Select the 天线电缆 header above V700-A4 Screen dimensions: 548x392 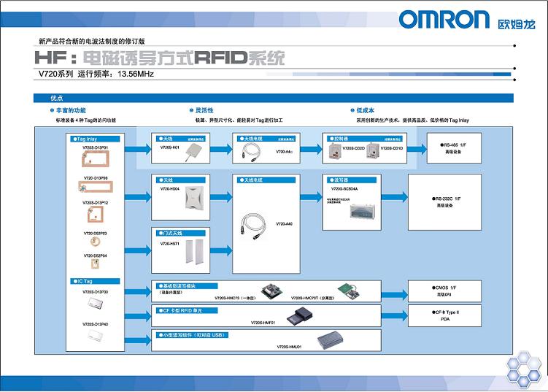[266, 139]
